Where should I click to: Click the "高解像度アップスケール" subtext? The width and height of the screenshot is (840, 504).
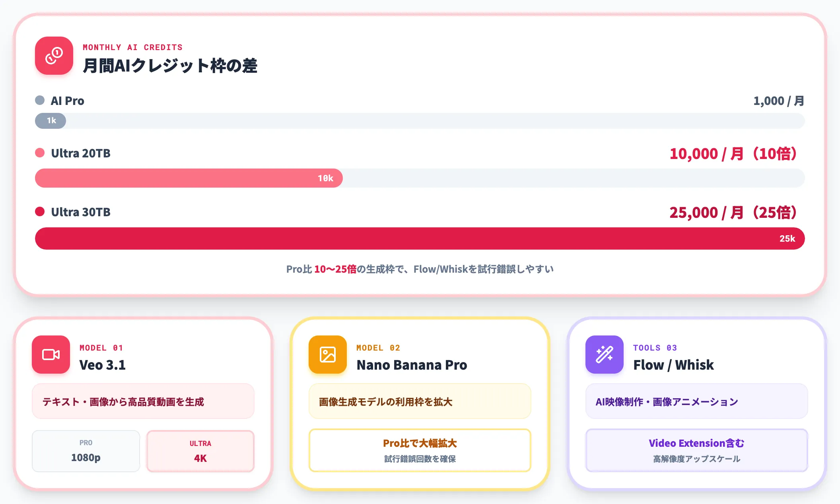(x=697, y=459)
